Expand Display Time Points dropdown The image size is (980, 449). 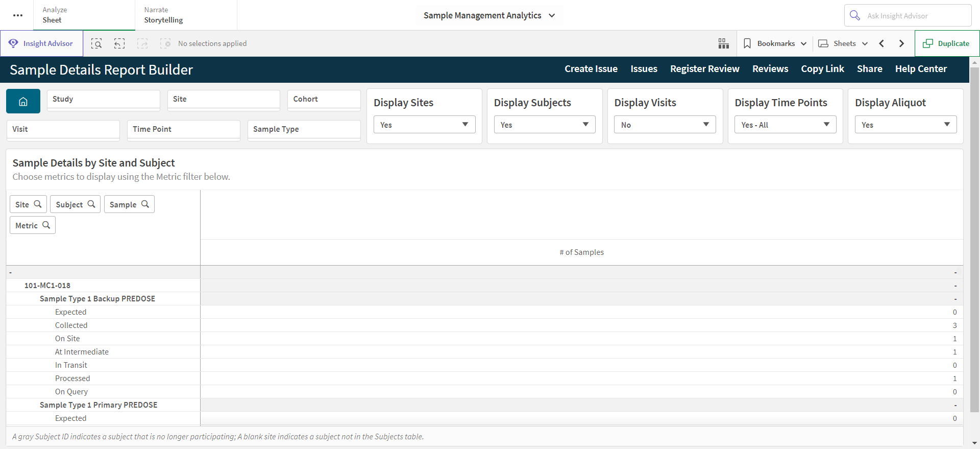(x=786, y=125)
